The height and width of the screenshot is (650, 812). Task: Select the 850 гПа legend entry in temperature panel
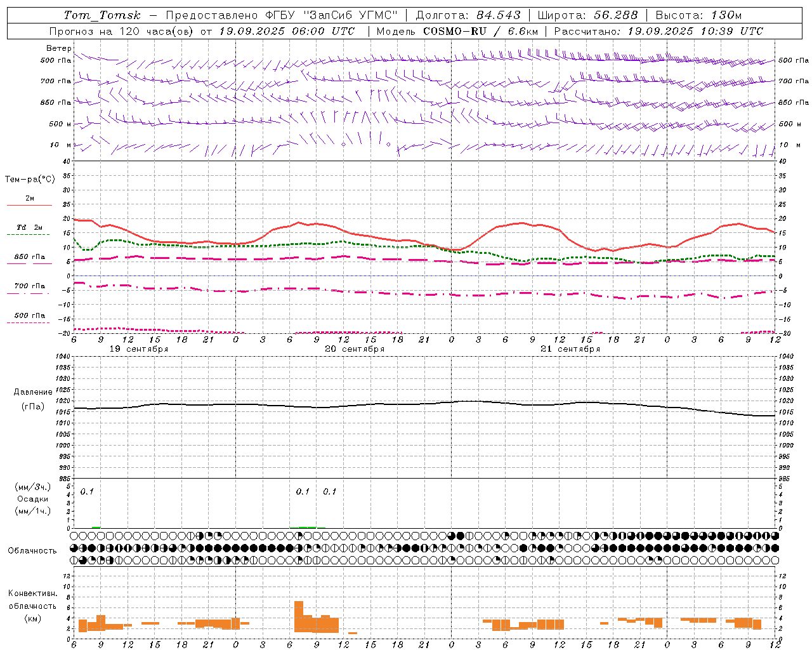[29, 260]
